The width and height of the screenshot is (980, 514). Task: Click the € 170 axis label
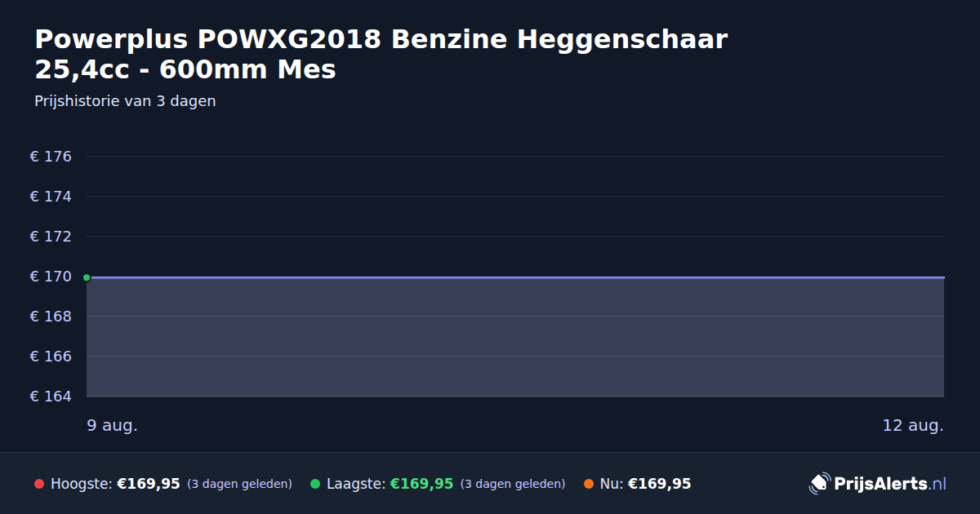click(51, 277)
